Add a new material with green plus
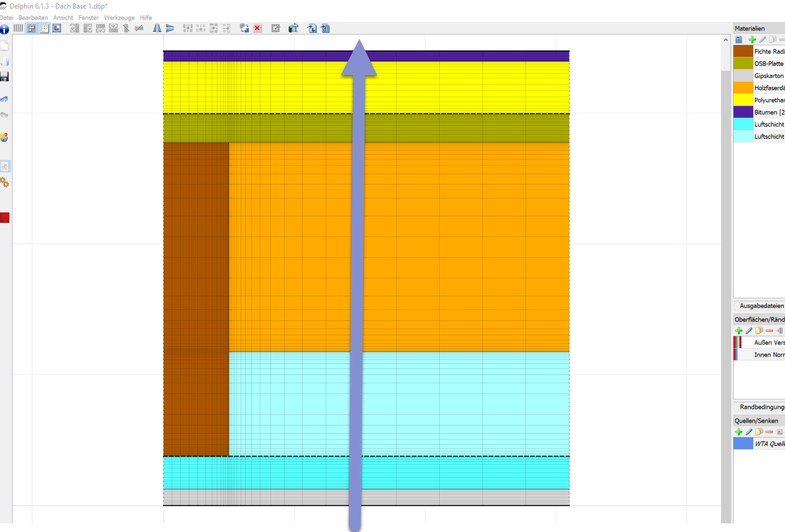This screenshot has height=532, width=785. click(752, 40)
